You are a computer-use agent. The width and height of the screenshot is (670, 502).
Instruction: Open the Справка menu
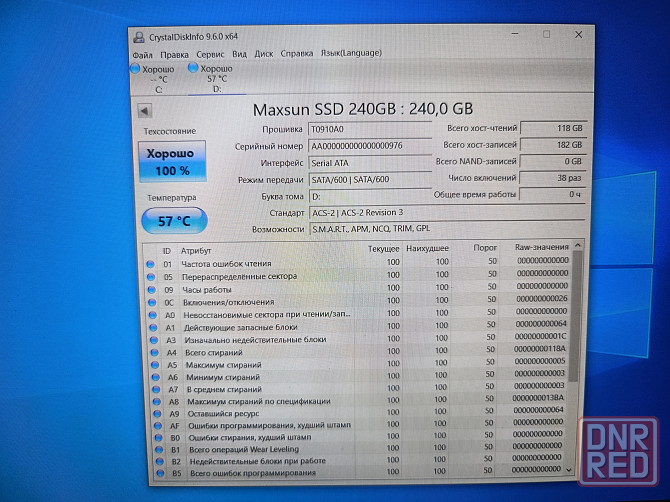297,53
